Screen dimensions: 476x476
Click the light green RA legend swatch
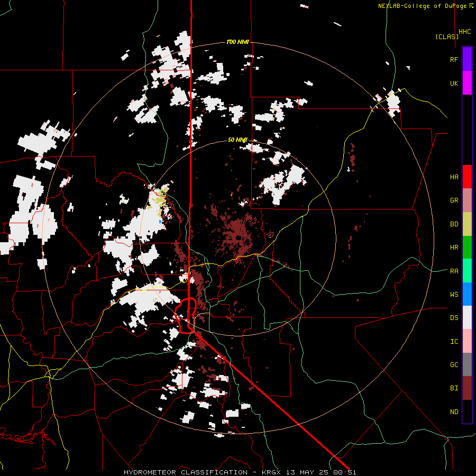click(x=467, y=271)
